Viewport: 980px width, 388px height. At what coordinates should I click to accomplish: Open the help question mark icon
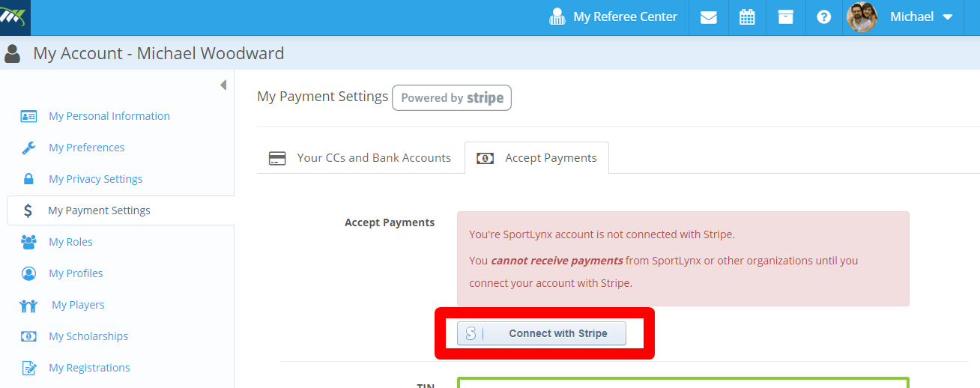(824, 17)
